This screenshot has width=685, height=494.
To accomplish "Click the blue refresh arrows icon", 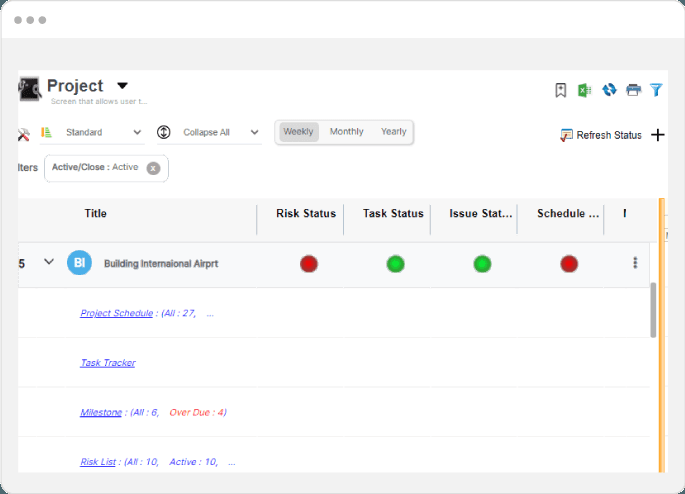I will click(x=609, y=90).
